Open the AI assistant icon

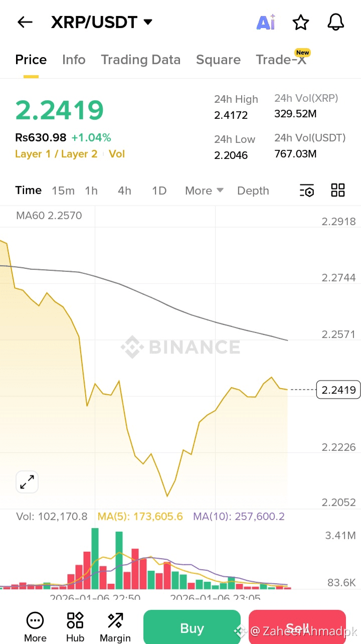(x=266, y=22)
